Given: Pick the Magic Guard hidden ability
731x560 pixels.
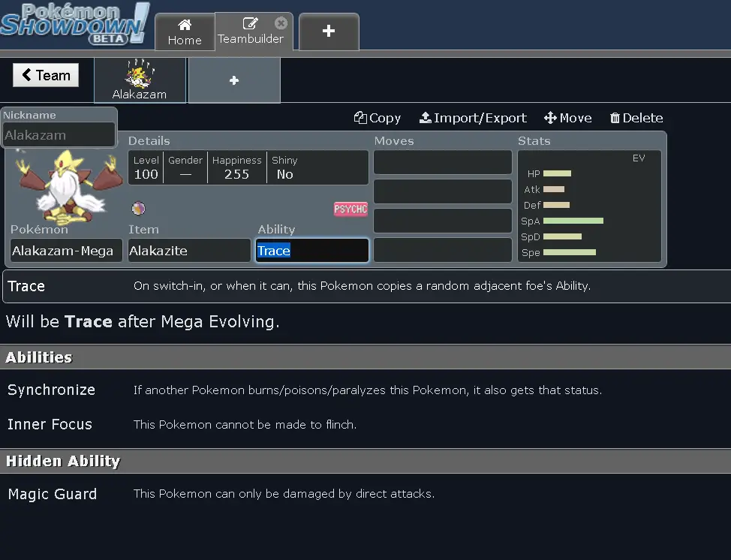Looking at the screenshot, I should 52,494.
